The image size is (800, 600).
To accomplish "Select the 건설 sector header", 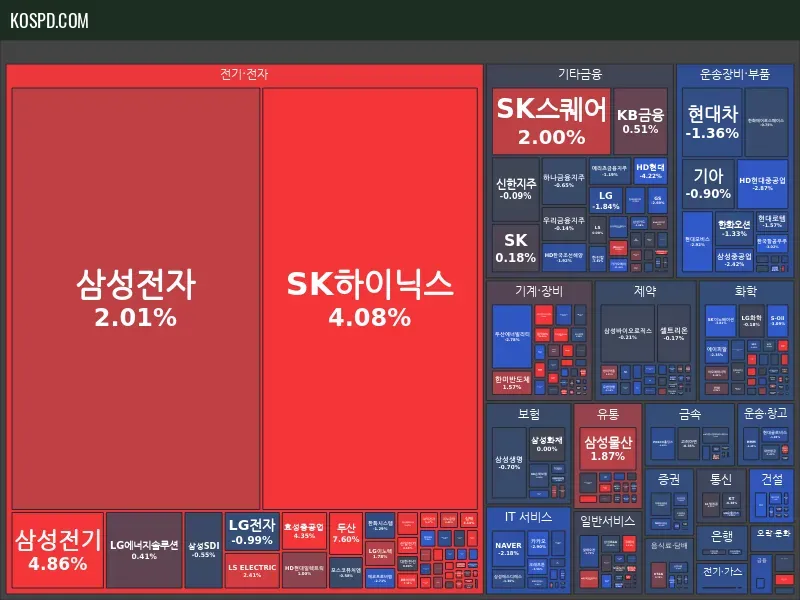I will click(772, 479).
